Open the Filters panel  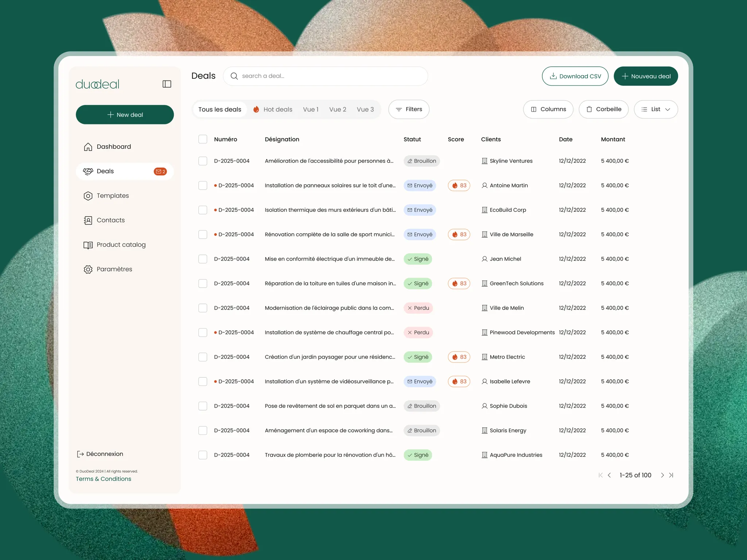point(409,109)
